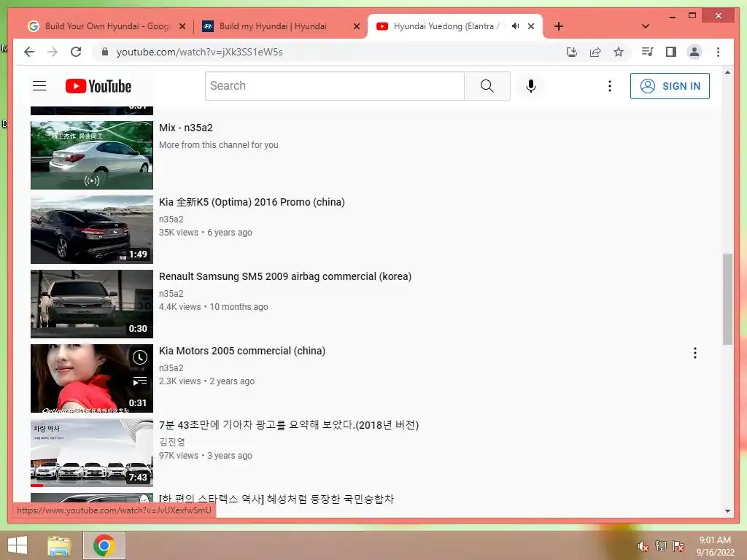This screenshot has height=560, width=747.
Task: Close the Build my Hyundai tab
Action: [x=356, y=27]
